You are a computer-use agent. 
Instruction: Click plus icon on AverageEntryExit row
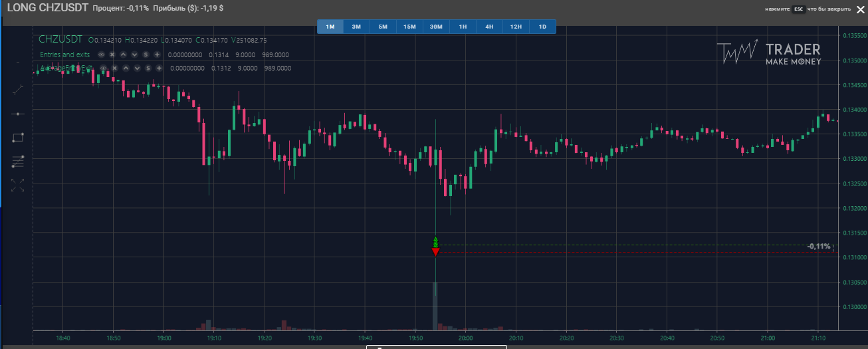pos(158,68)
